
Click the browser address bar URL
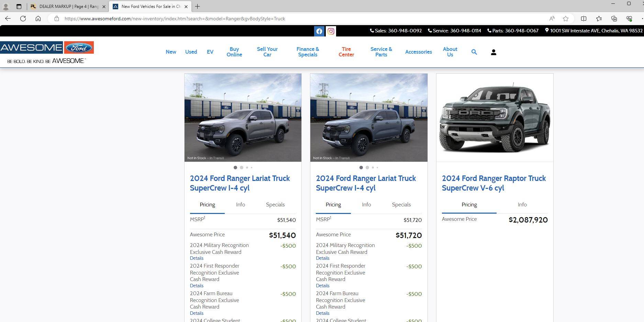pos(175,19)
